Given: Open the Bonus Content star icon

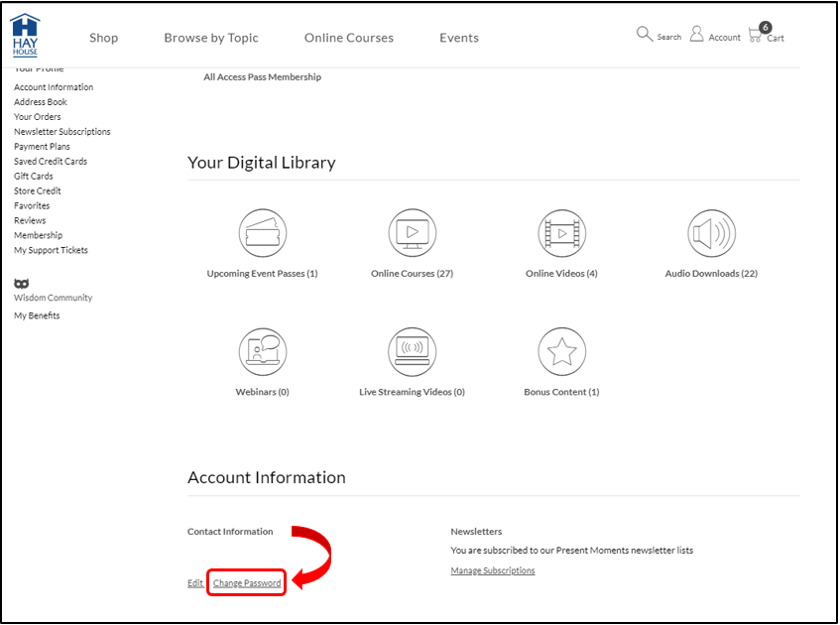Looking at the screenshot, I should point(561,352).
